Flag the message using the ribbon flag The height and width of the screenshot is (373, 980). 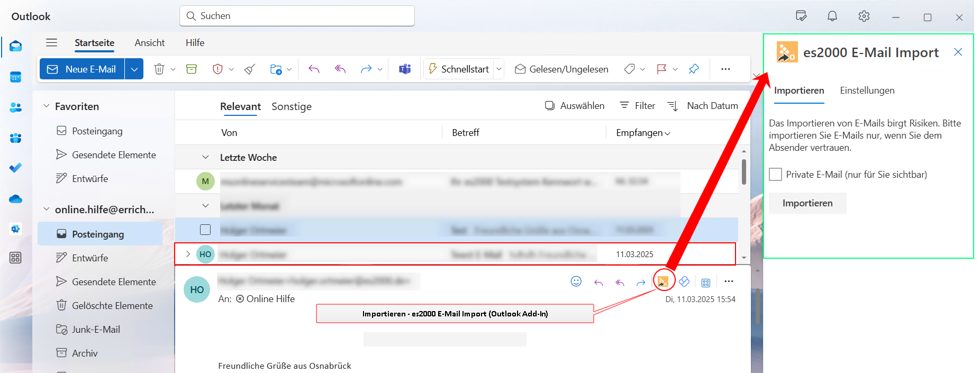(x=661, y=69)
